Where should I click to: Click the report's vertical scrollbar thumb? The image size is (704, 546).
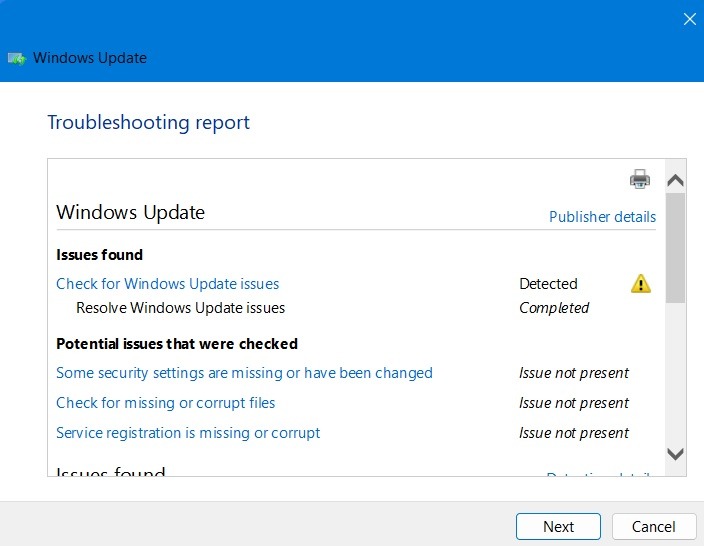(x=675, y=248)
